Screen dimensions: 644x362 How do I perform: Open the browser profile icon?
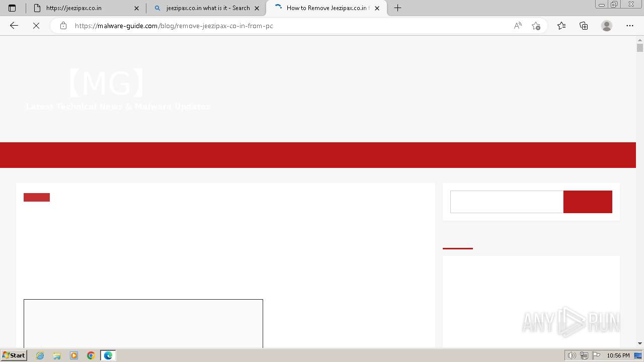pos(607,26)
